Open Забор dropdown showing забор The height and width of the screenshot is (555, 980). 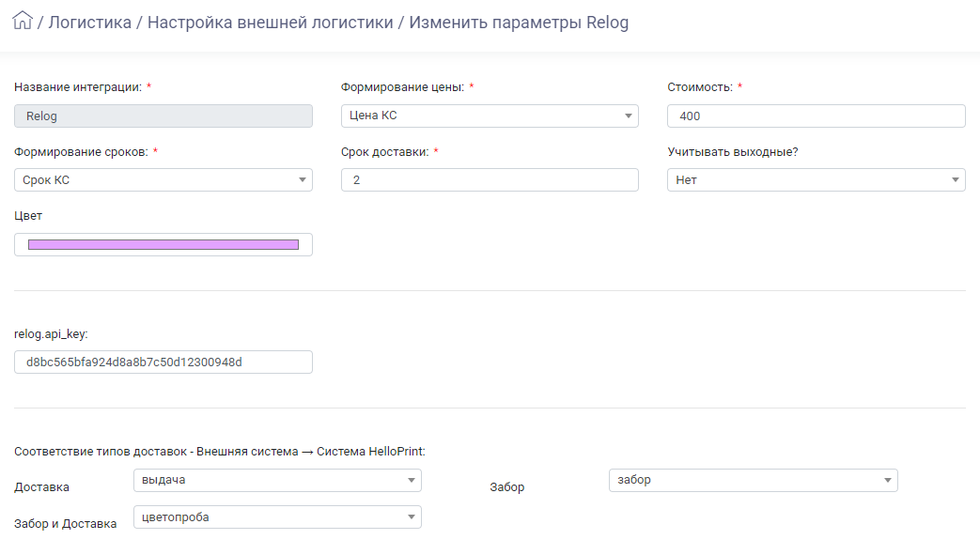click(754, 480)
